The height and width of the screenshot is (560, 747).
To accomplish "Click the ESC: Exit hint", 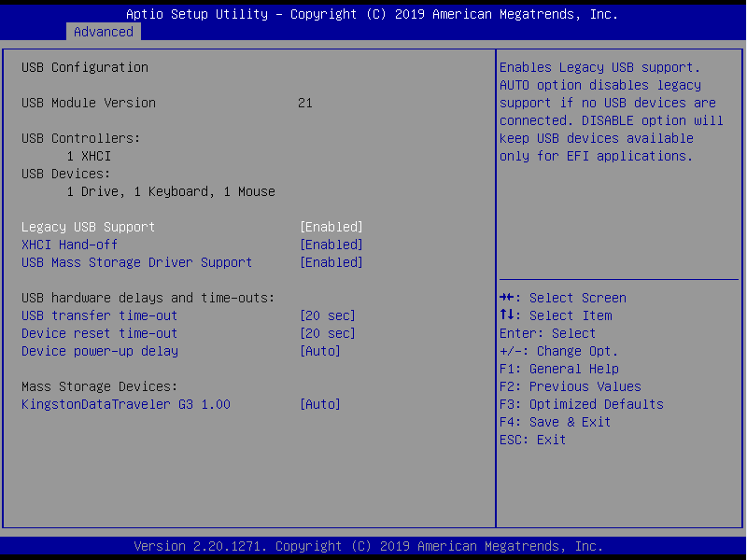I will (x=532, y=440).
